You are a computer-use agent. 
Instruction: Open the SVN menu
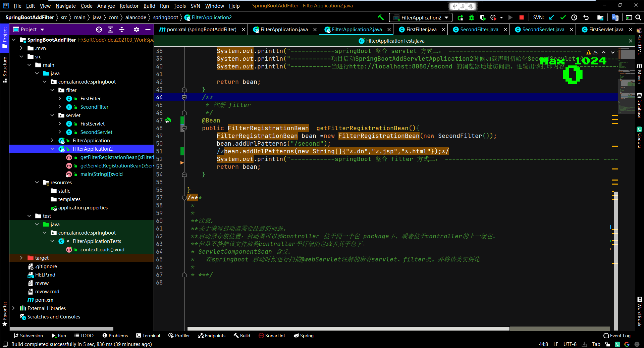(195, 6)
